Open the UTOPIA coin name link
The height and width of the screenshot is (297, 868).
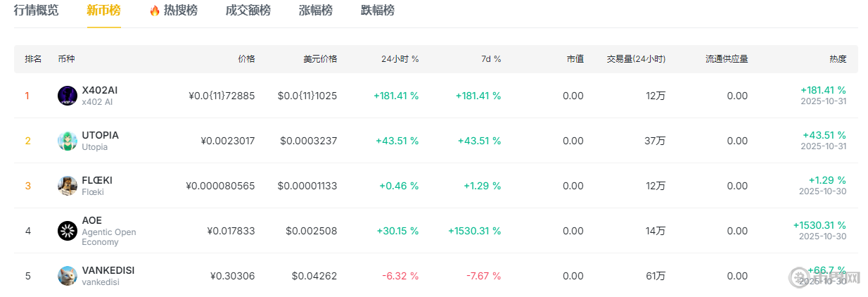[x=100, y=135]
